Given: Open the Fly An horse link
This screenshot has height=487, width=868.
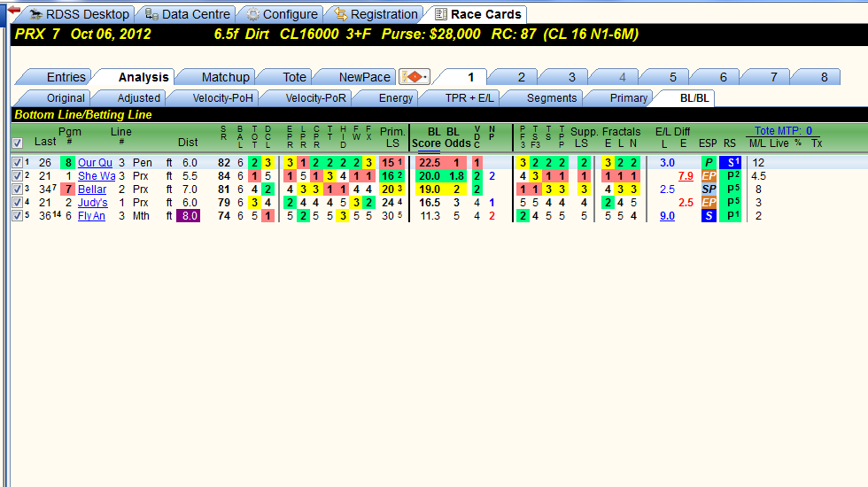Looking at the screenshot, I should tap(91, 216).
